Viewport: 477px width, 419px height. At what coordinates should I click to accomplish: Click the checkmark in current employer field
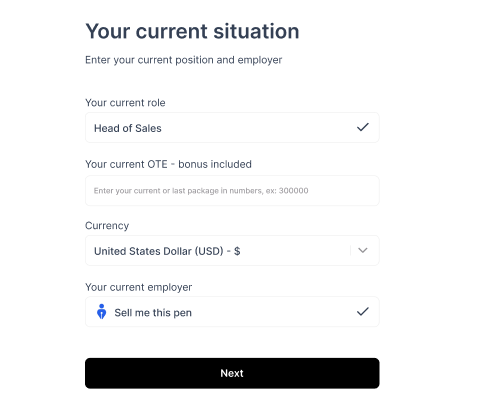pos(363,312)
